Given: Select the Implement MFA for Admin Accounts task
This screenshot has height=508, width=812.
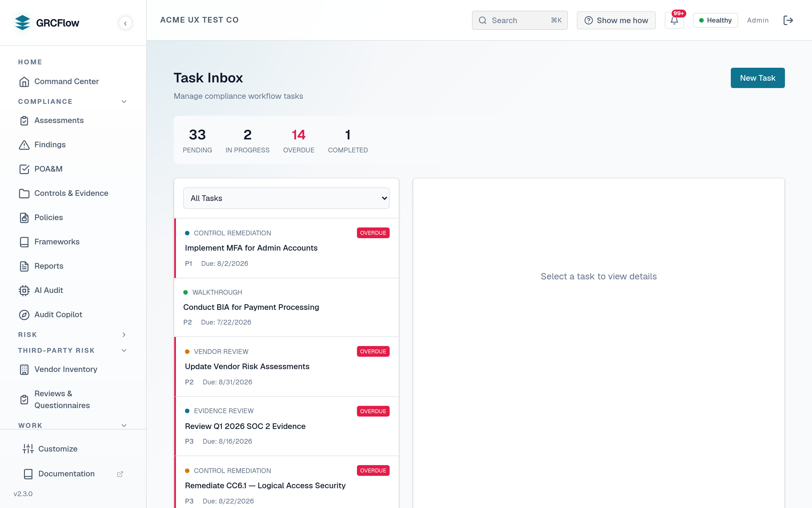Looking at the screenshot, I should tap(286, 248).
